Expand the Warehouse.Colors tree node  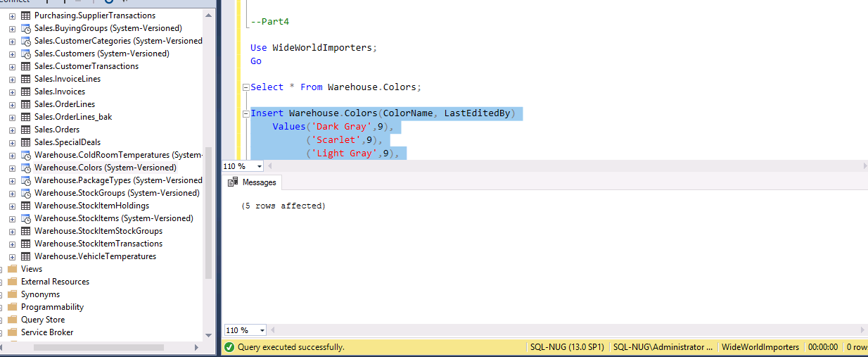[x=12, y=168]
